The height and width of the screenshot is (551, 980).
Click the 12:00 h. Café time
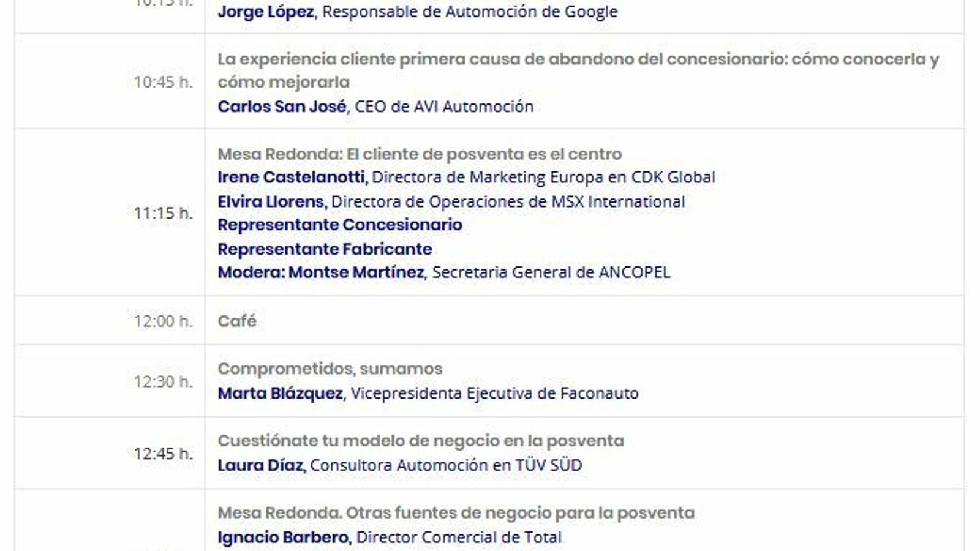point(163,321)
